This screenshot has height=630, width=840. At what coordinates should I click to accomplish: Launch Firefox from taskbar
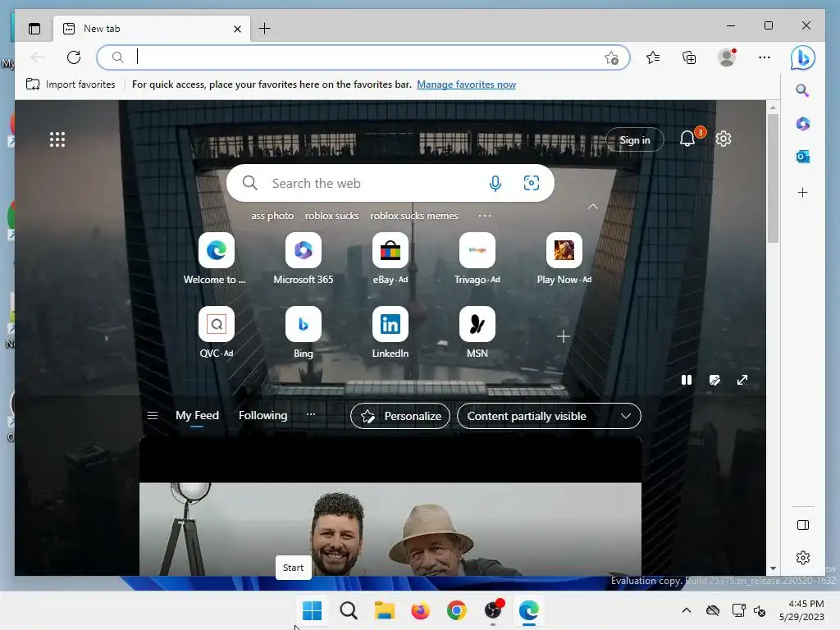click(421, 610)
